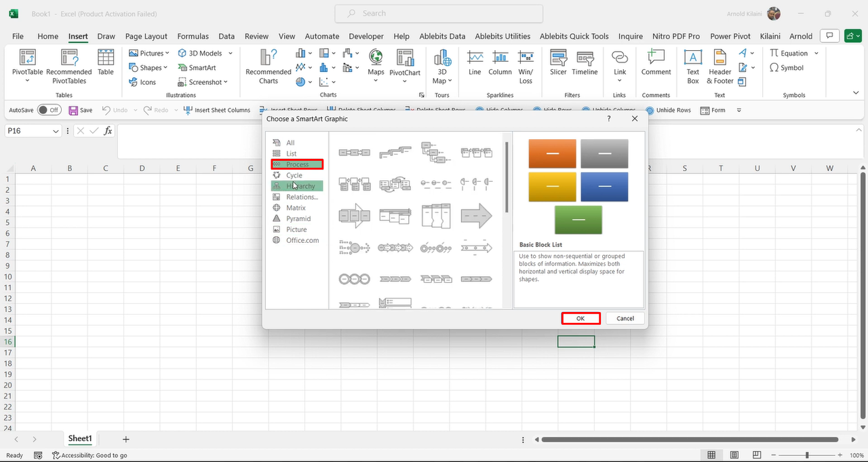Expand the Undo history dropdown
The height and width of the screenshot is (462, 868).
pos(135,110)
